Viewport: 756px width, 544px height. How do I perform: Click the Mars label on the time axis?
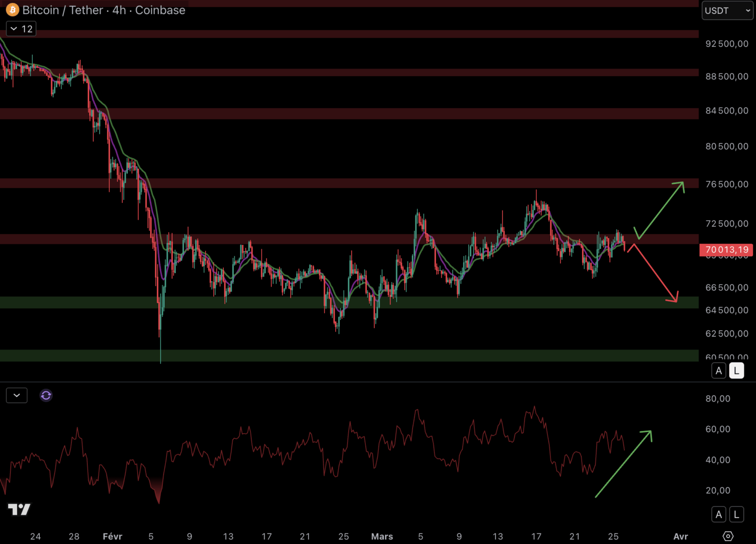tap(382, 536)
